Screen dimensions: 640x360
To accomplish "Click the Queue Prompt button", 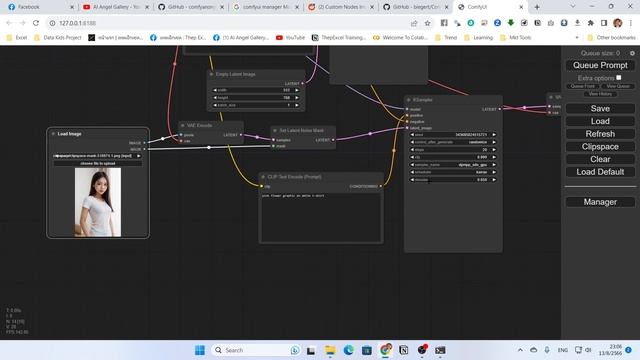I will pos(600,65).
